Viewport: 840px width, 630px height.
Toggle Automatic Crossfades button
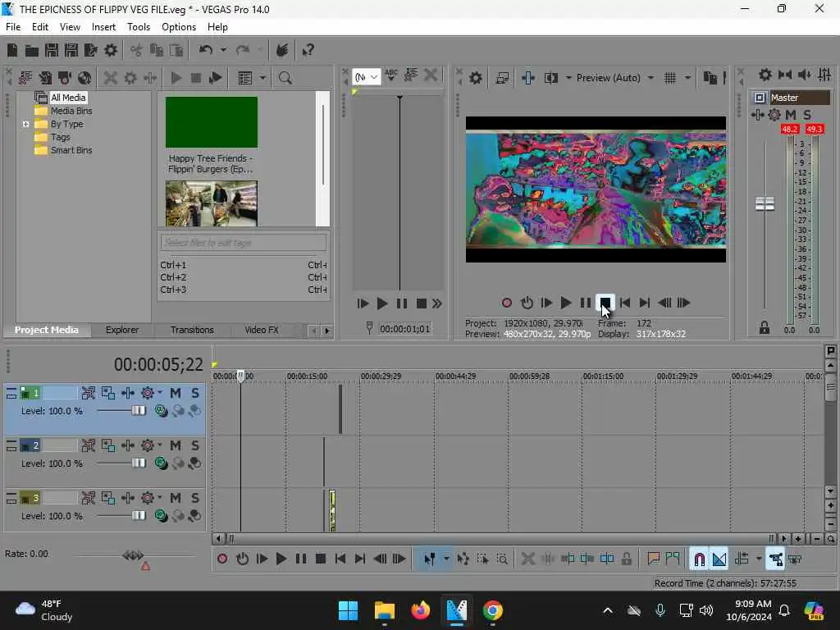click(719, 559)
